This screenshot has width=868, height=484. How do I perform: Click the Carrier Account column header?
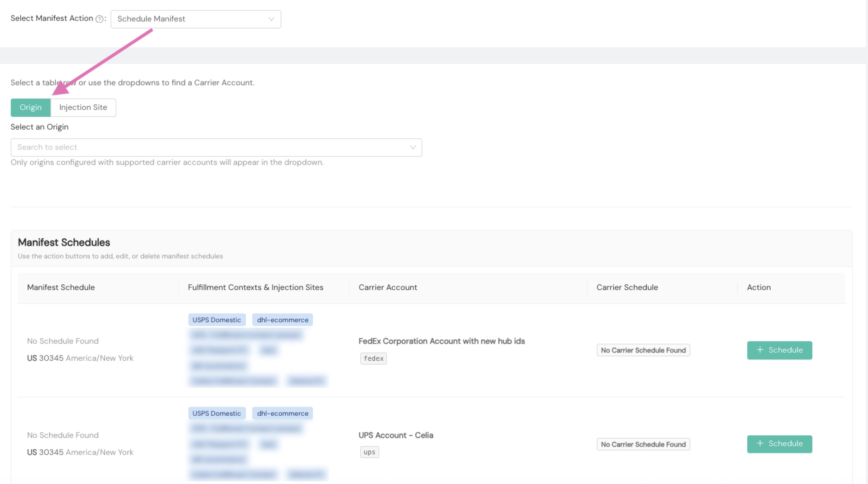388,287
